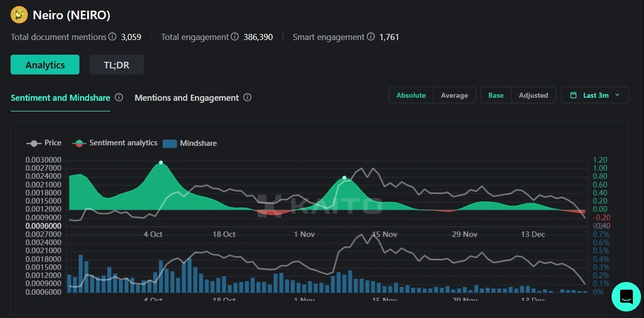
Task: Open the TL;DR tab
Action: pyautogui.click(x=116, y=64)
